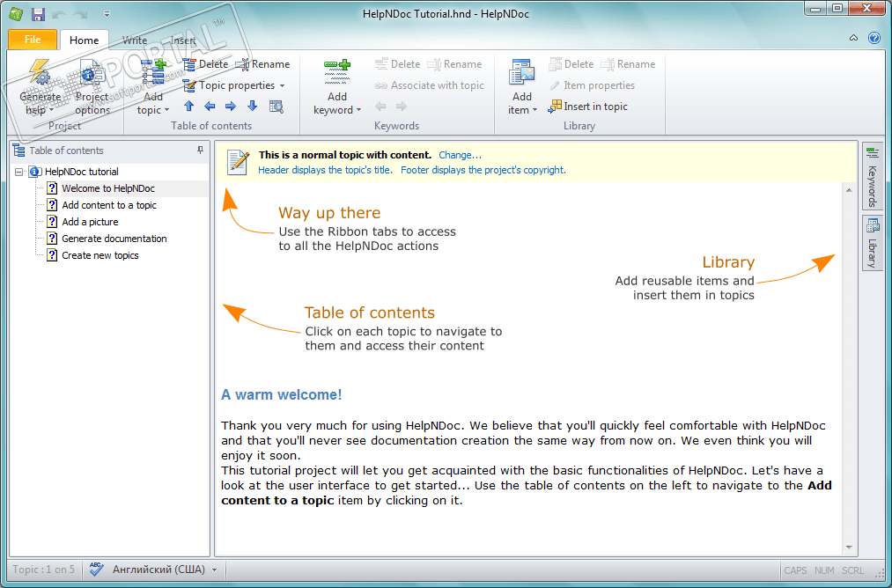Toggle the pin on Table of contents panel
The image size is (892, 588).
coord(200,151)
